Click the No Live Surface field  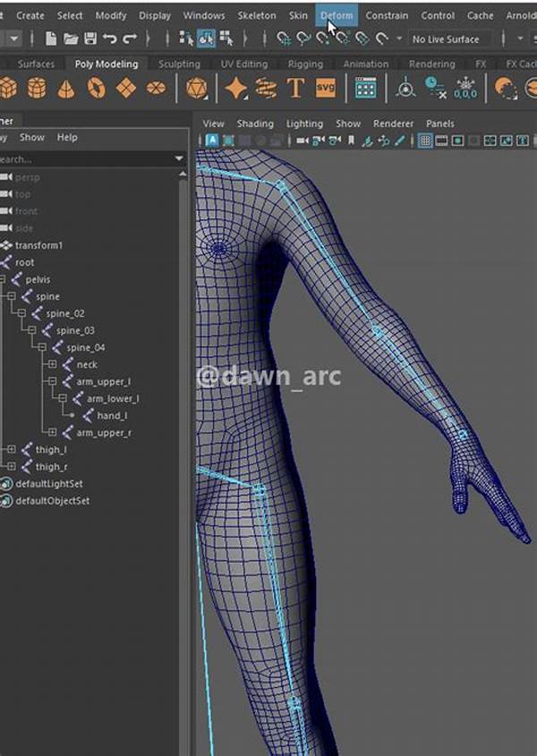449,39
